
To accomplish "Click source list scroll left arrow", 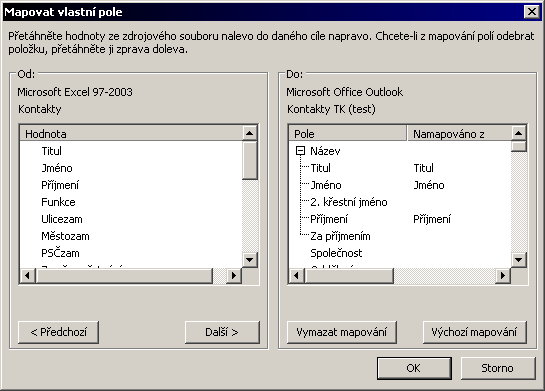I will pyautogui.click(x=27, y=276).
